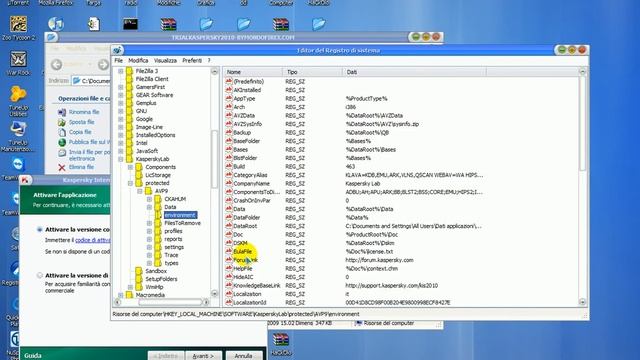Click the Sandbox key folder icon
The image size is (640, 360).
pyautogui.click(x=139, y=271)
